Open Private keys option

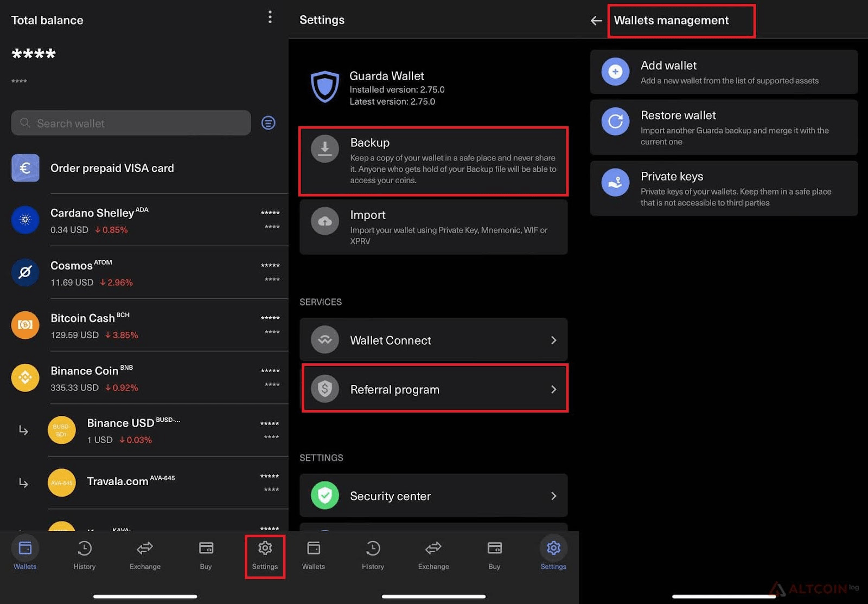(x=724, y=189)
